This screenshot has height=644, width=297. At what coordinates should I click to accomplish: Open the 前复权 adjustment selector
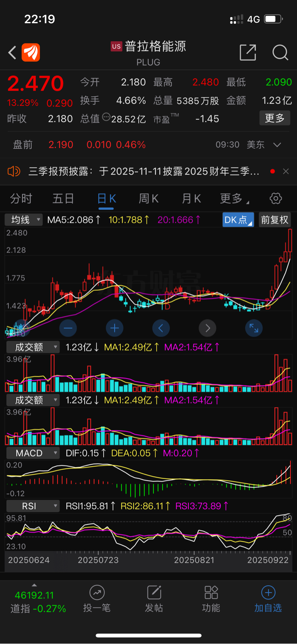click(275, 220)
